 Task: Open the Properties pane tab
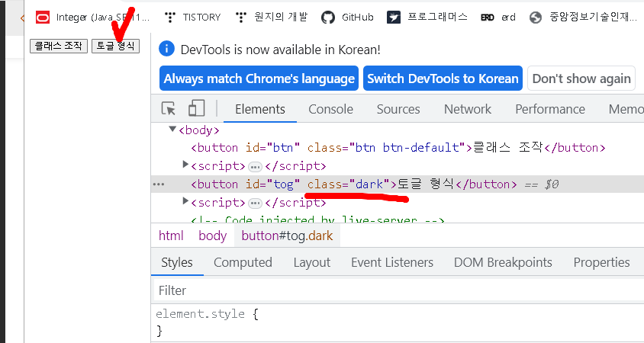[x=601, y=262]
